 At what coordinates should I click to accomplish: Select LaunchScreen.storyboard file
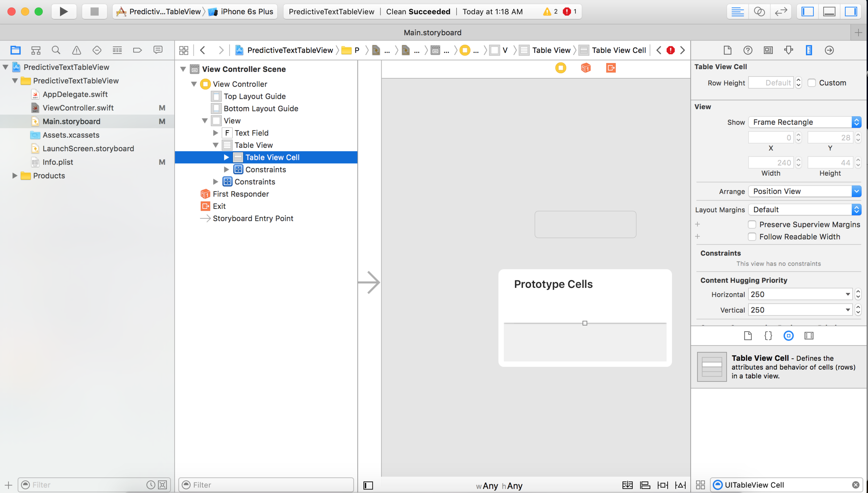click(x=88, y=149)
